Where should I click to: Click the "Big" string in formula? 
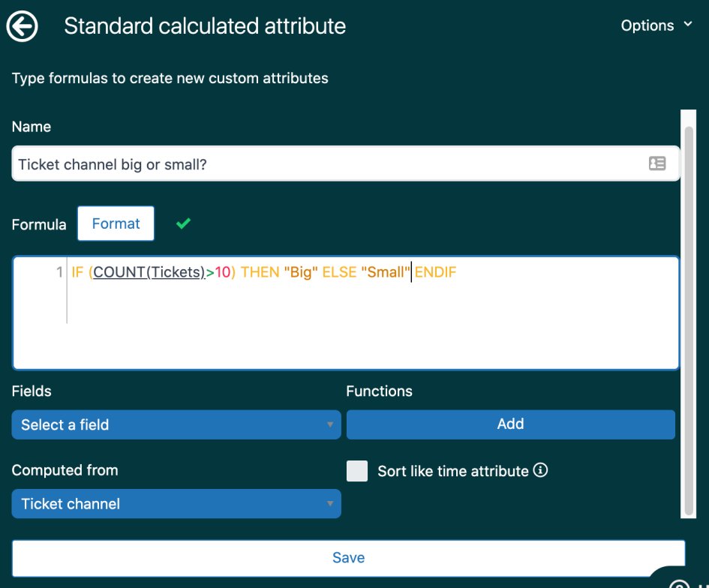(x=301, y=272)
